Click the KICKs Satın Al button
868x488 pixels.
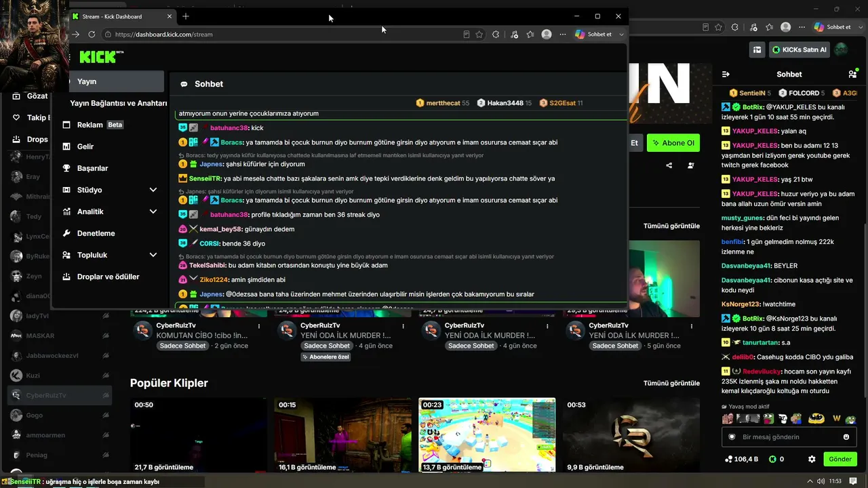point(800,49)
